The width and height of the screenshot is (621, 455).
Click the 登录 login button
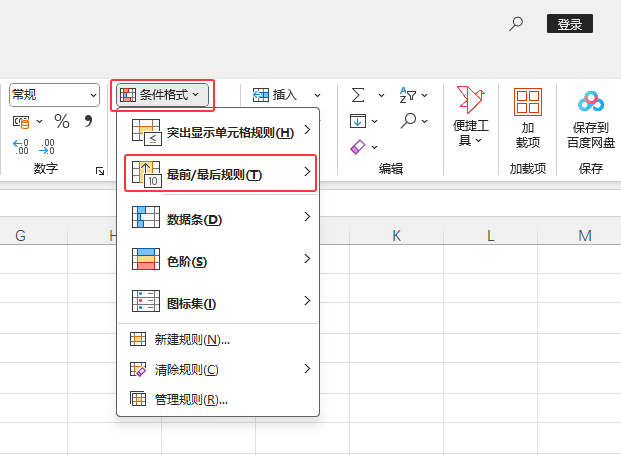pyautogui.click(x=570, y=24)
